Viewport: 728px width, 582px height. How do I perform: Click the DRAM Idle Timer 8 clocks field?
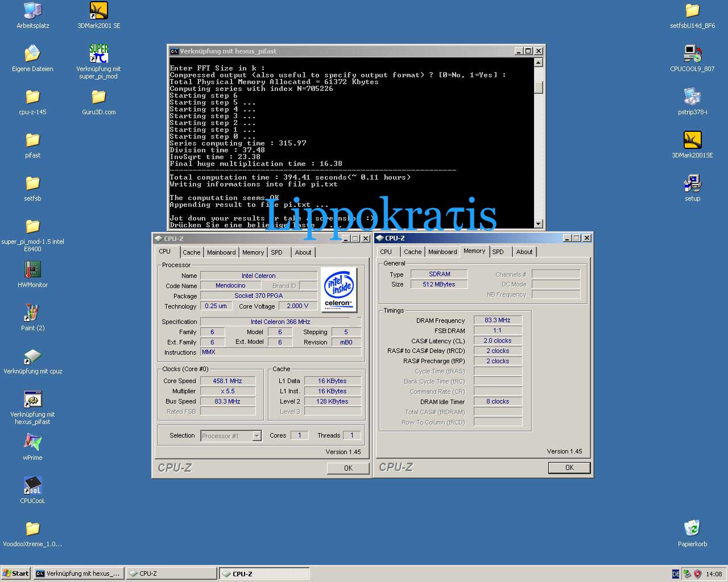[x=498, y=401]
